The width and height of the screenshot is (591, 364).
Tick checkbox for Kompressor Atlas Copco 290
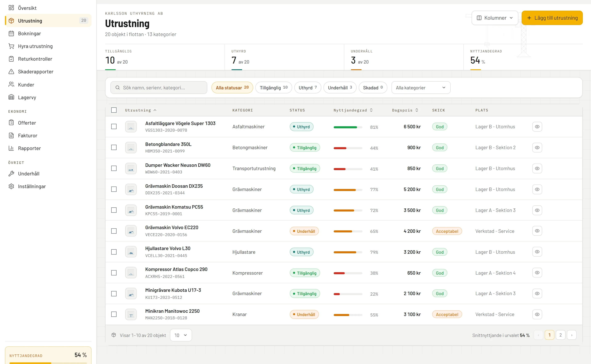coord(114,273)
